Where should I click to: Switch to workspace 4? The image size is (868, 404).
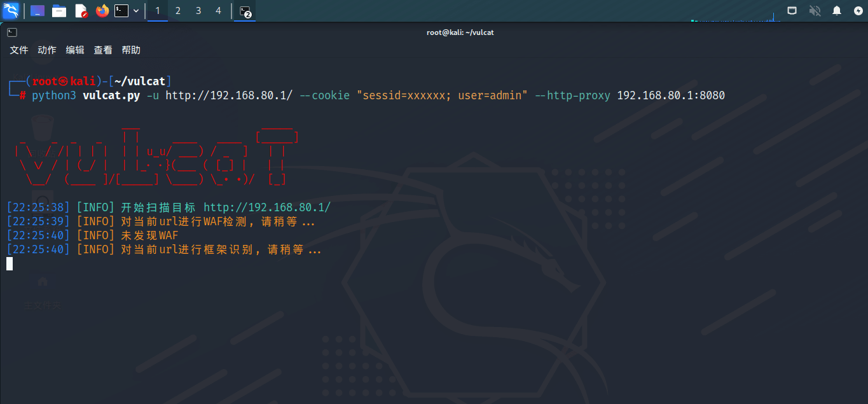pyautogui.click(x=219, y=11)
